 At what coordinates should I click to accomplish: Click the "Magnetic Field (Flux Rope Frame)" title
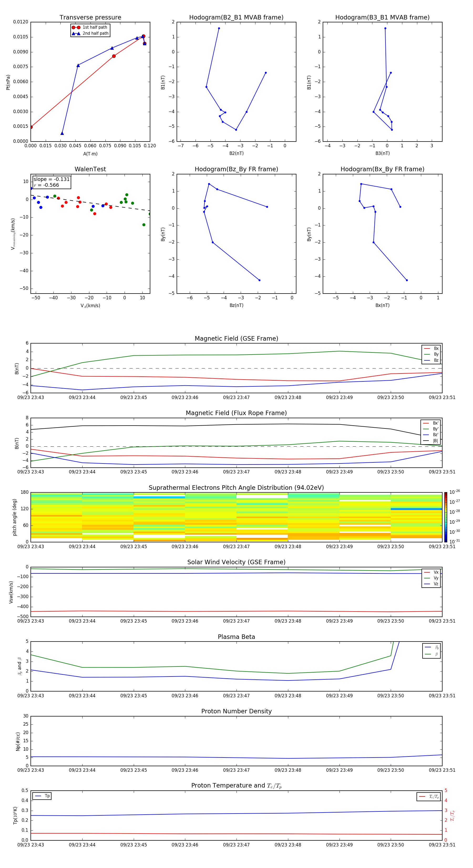[236, 413]
